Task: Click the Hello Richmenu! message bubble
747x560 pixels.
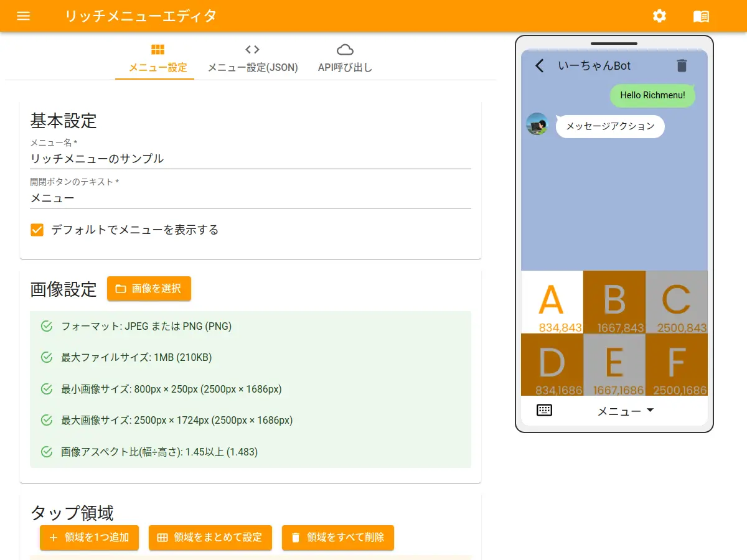Action: click(x=652, y=95)
